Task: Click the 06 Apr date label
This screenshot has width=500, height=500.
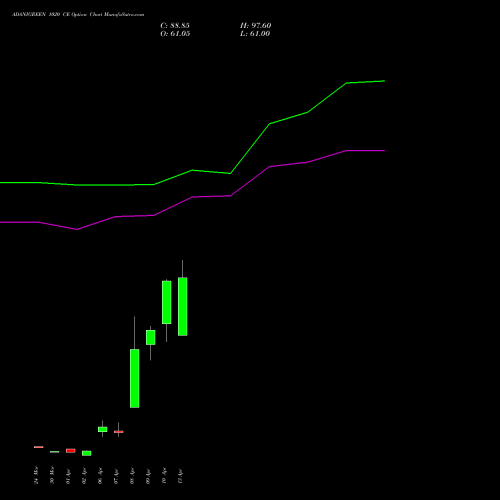Action: (100, 477)
